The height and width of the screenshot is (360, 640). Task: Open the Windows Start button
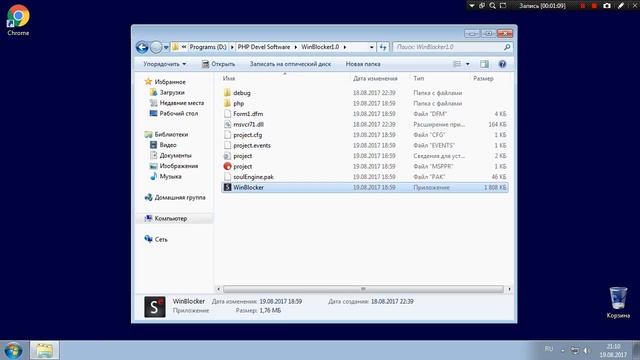coord(13,351)
